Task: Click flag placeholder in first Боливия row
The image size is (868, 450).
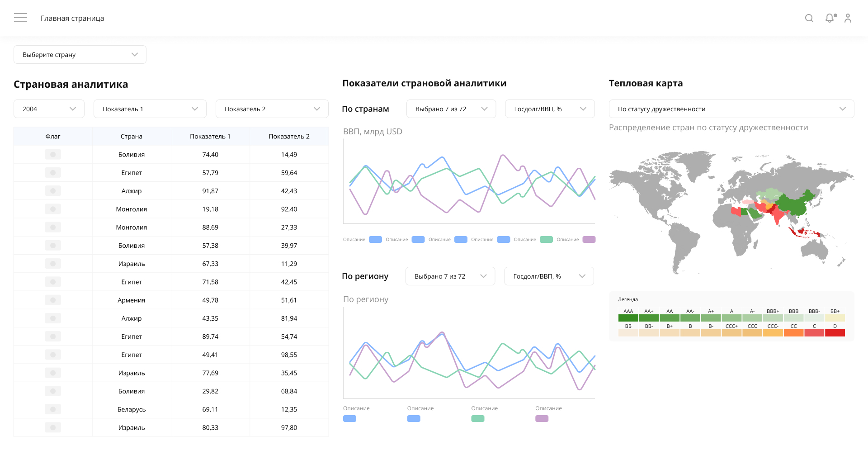Action: [53, 155]
